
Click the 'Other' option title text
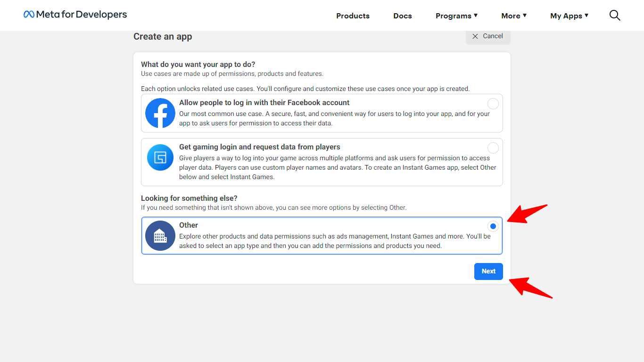click(189, 225)
